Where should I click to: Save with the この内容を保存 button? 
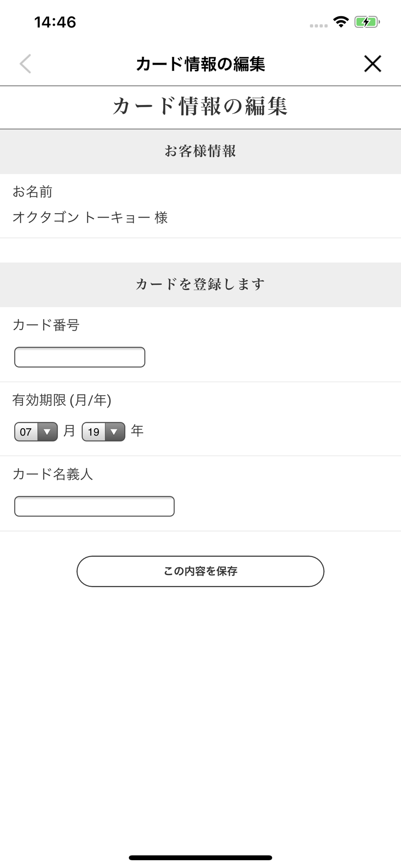[x=200, y=571]
